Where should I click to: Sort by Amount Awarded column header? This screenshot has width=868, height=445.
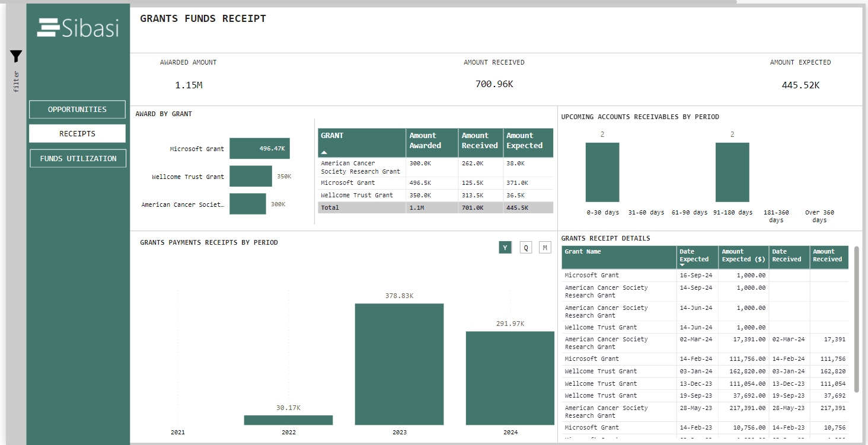tap(432, 143)
